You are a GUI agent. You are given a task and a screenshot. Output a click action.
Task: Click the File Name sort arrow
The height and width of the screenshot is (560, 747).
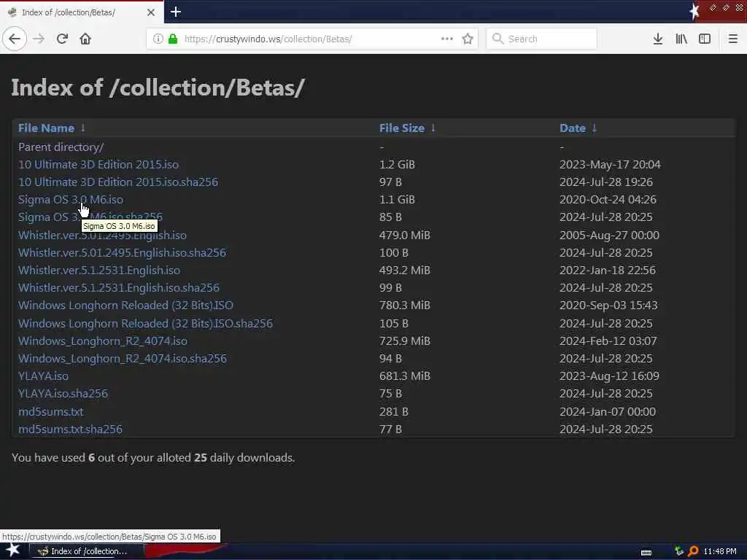tap(83, 128)
